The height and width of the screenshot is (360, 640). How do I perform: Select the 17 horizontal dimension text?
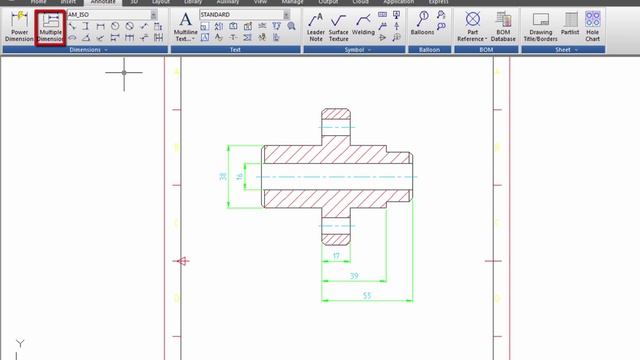click(x=336, y=256)
